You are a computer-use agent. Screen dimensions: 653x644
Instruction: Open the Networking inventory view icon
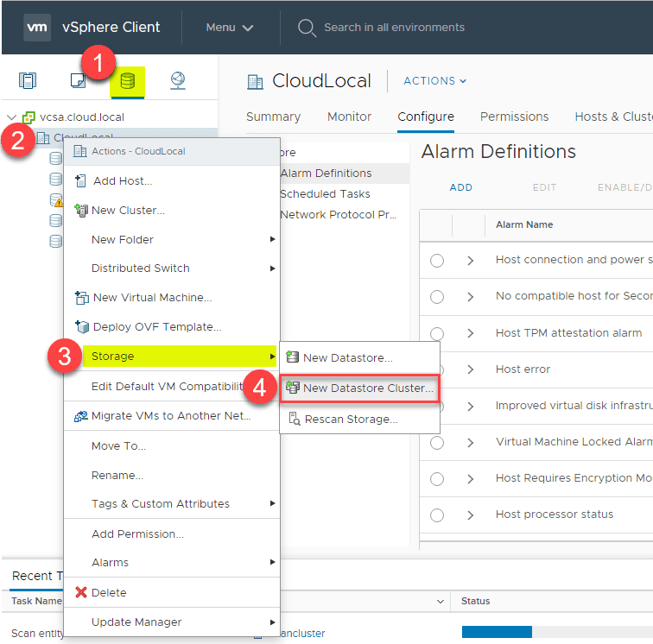(x=178, y=80)
